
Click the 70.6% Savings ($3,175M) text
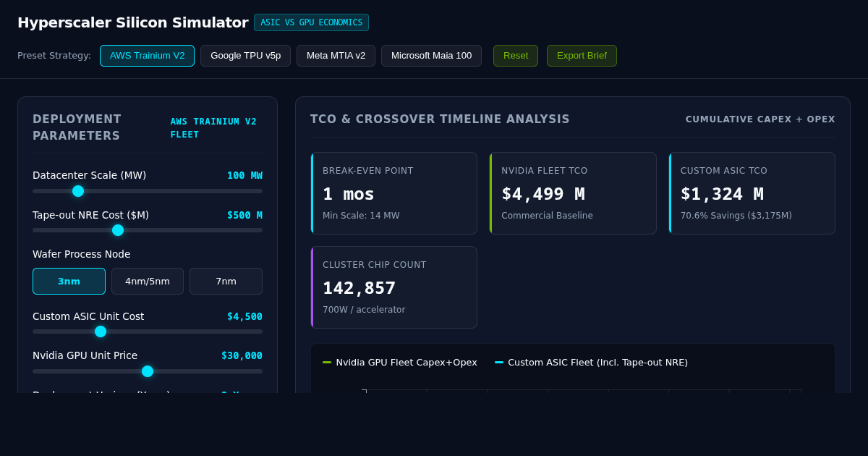coord(736,216)
